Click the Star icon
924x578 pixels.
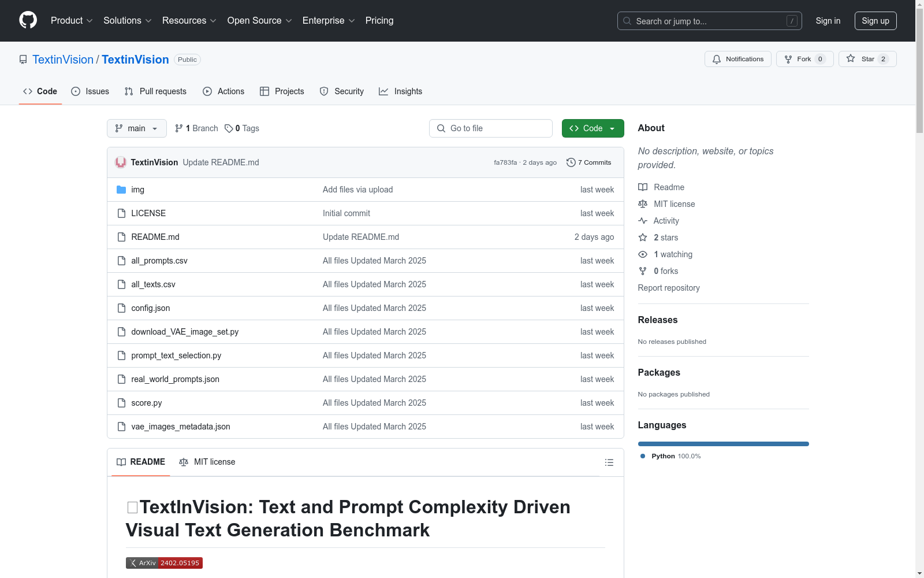tap(851, 58)
